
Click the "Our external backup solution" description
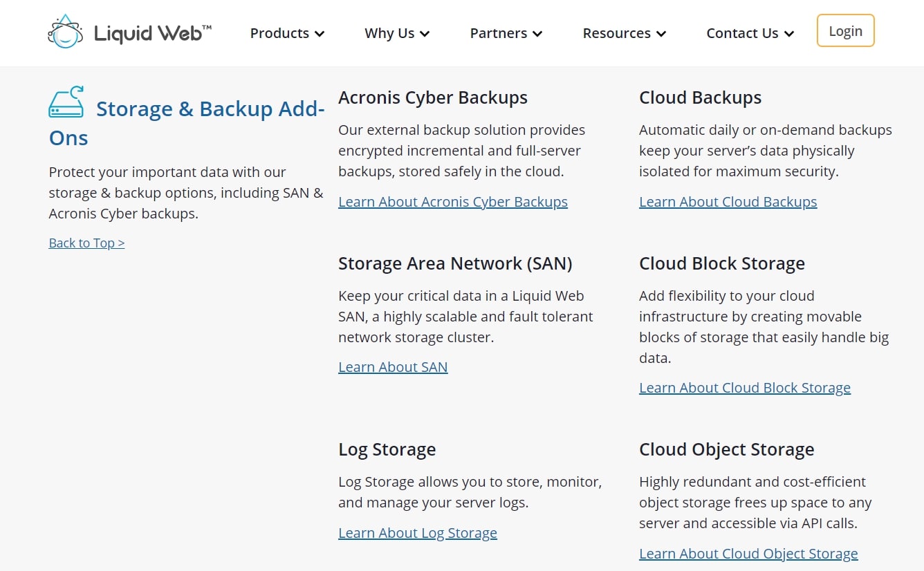462,151
